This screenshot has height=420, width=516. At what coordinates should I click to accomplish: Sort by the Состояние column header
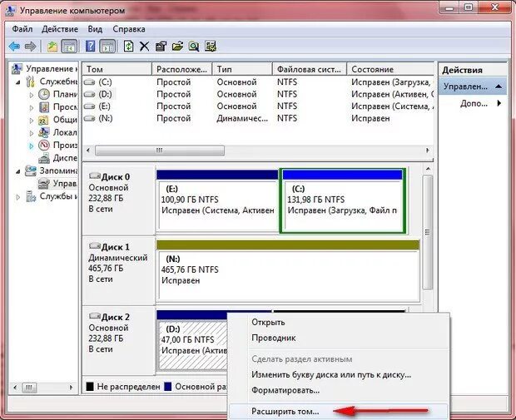(x=390, y=69)
